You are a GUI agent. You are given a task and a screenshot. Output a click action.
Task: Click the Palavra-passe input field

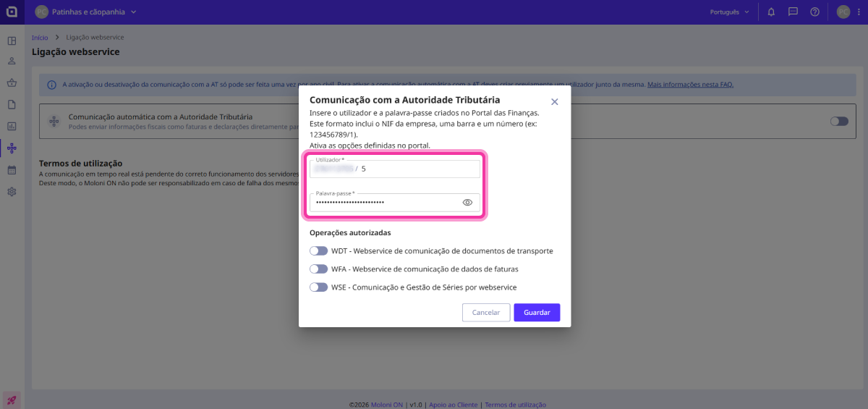click(x=395, y=203)
